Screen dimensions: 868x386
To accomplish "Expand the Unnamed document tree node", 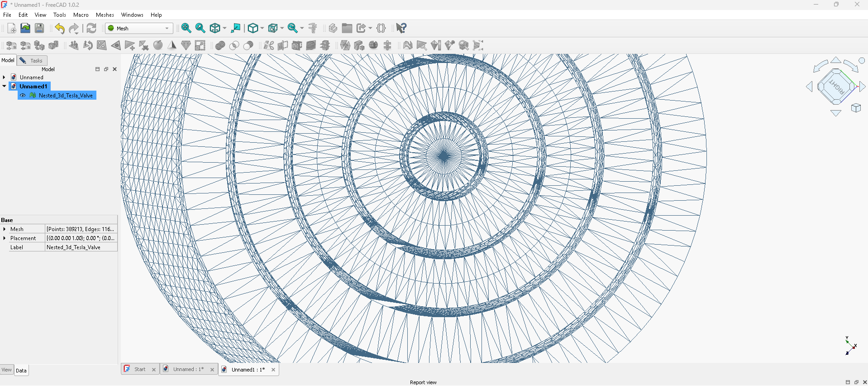I will 4,77.
